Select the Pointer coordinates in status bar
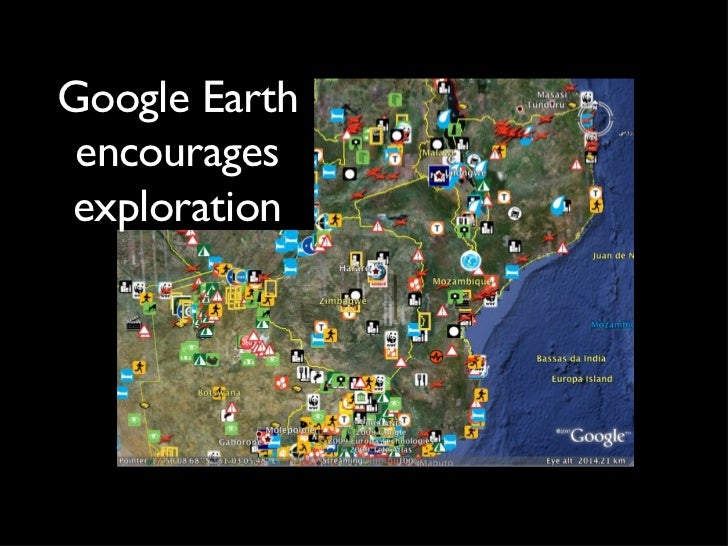 (198, 461)
